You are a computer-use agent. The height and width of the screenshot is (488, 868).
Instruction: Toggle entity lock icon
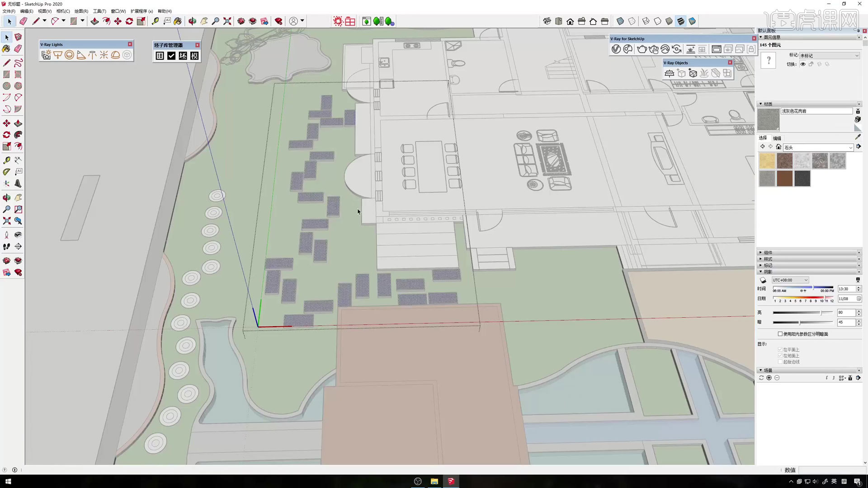click(811, 64)
